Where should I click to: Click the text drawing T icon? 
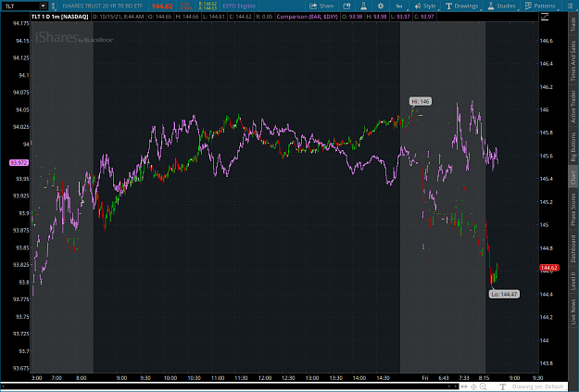(x=502, y=386)
